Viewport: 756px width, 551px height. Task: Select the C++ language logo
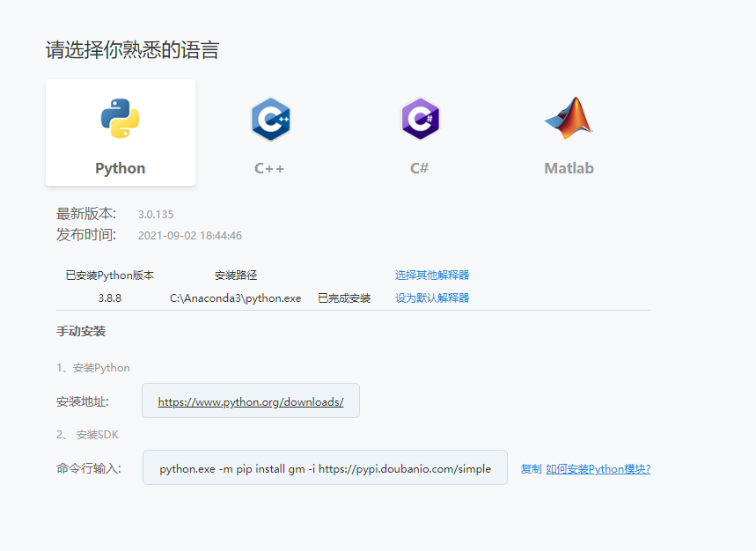click(x=270, y=119)
